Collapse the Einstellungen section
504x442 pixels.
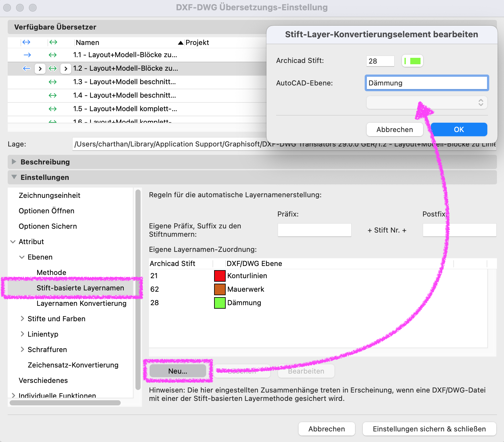coord(14,177)
